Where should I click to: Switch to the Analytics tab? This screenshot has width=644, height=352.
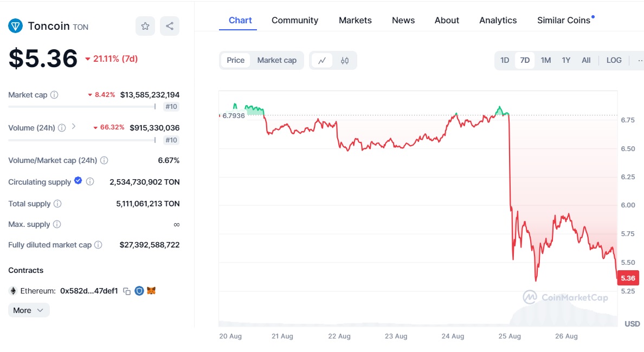498,21
